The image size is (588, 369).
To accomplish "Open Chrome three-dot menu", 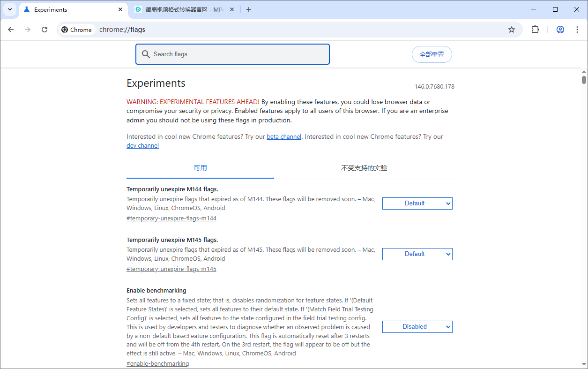I will pyautogui.click(x=577, y=30).
